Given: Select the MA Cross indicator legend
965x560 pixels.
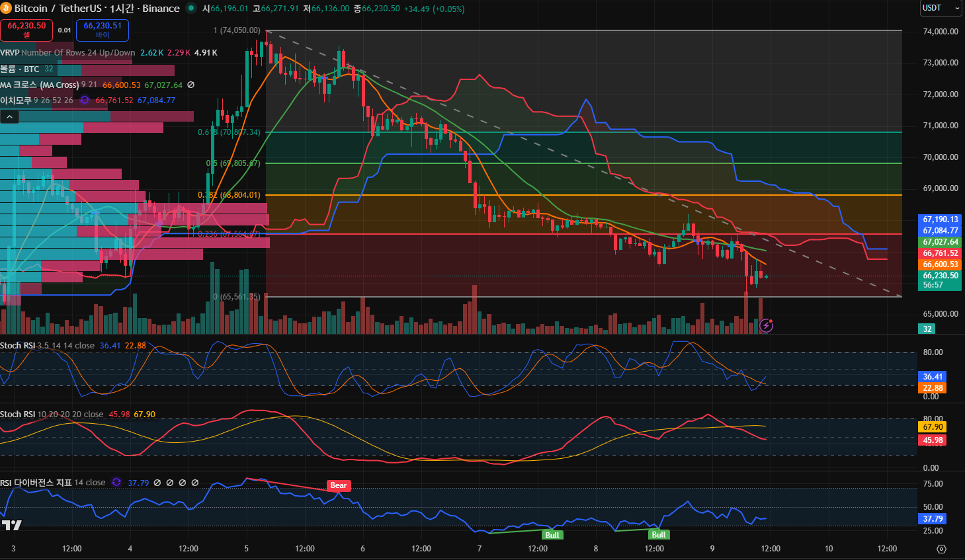Looking at the screenshot, I should 39,85.
